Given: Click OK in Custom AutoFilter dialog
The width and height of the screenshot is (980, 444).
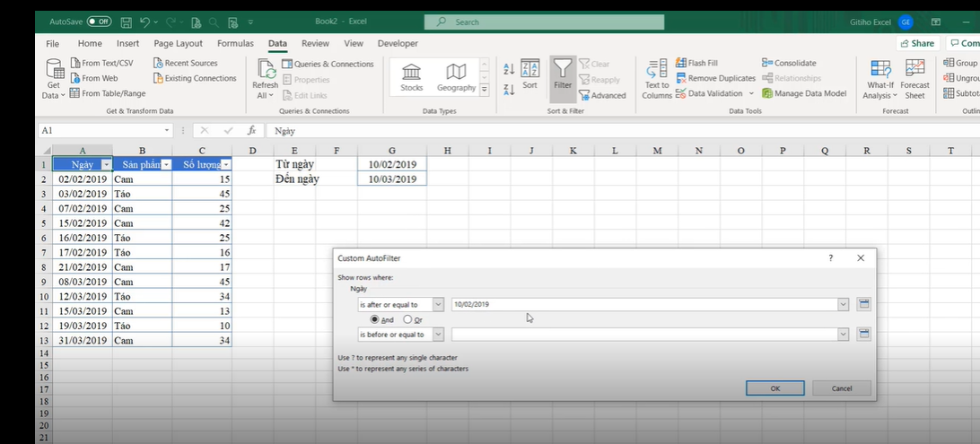Looking at the screenshot, I should click(x=774, y=388).
